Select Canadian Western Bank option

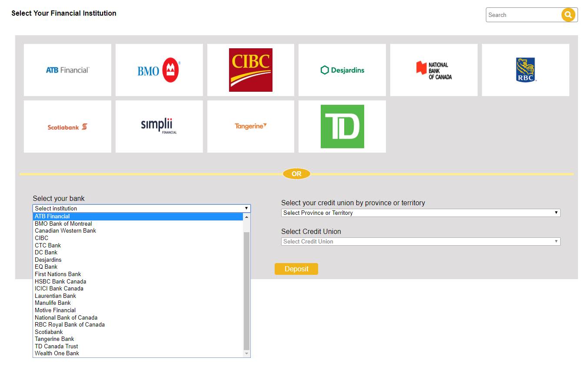pyautogui.click(x=138, y=230)
